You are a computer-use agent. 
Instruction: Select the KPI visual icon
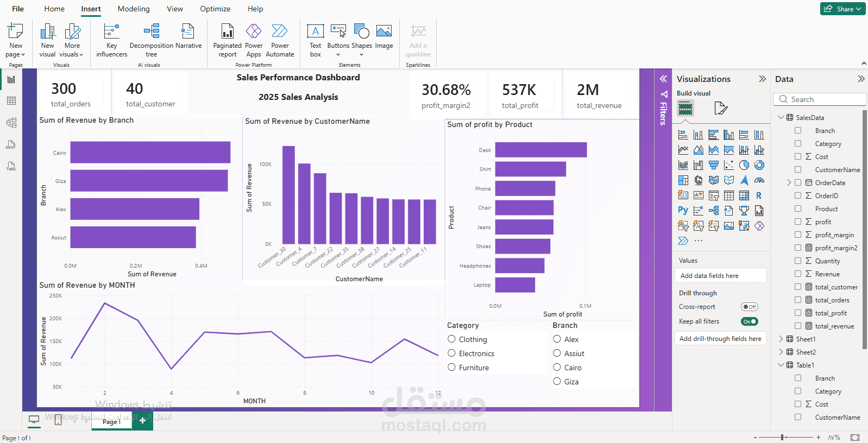[699, 195]
